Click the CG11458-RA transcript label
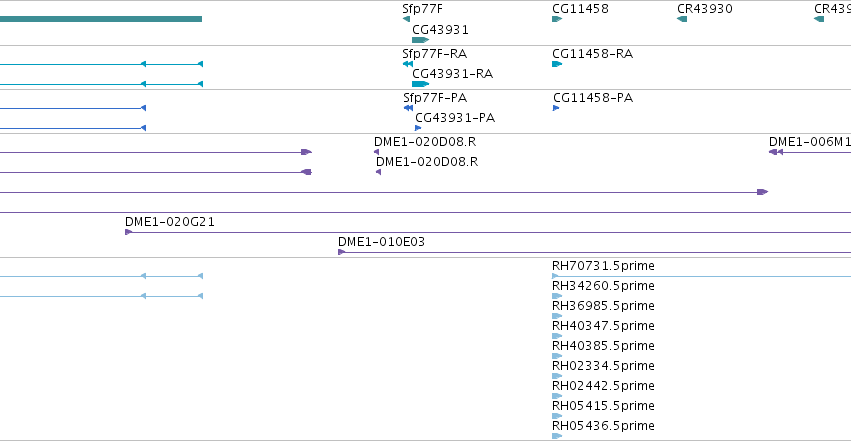 click(x=592, y=53)
